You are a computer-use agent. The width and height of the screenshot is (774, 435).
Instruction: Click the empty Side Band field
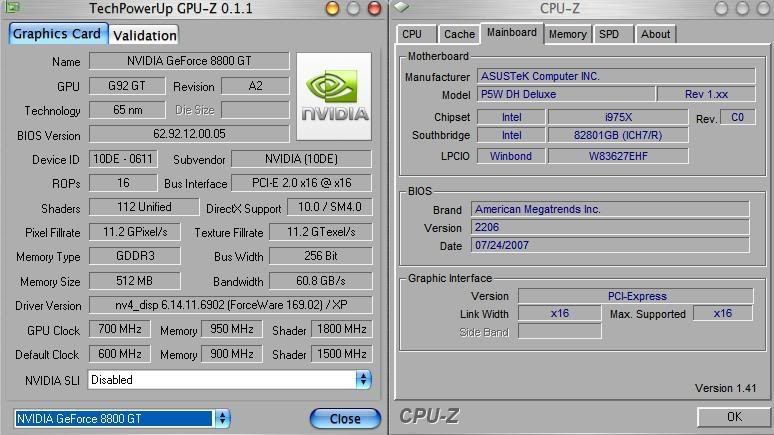click(560, 331)
